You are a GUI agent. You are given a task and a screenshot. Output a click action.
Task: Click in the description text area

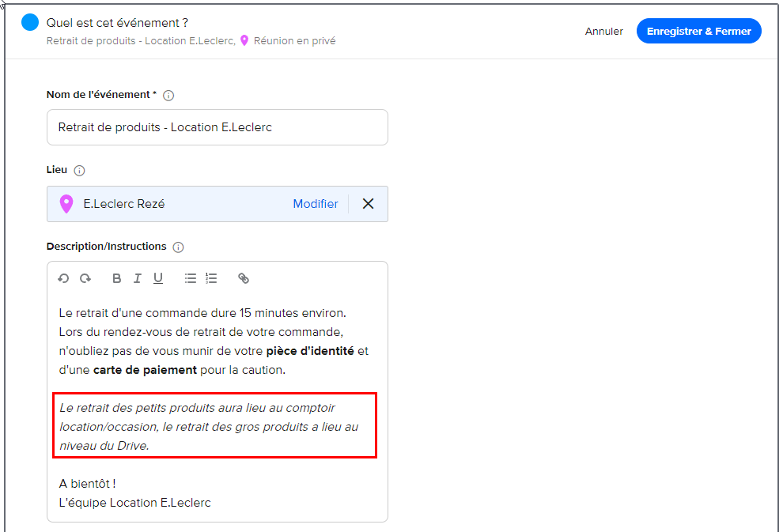click(217, 408)
